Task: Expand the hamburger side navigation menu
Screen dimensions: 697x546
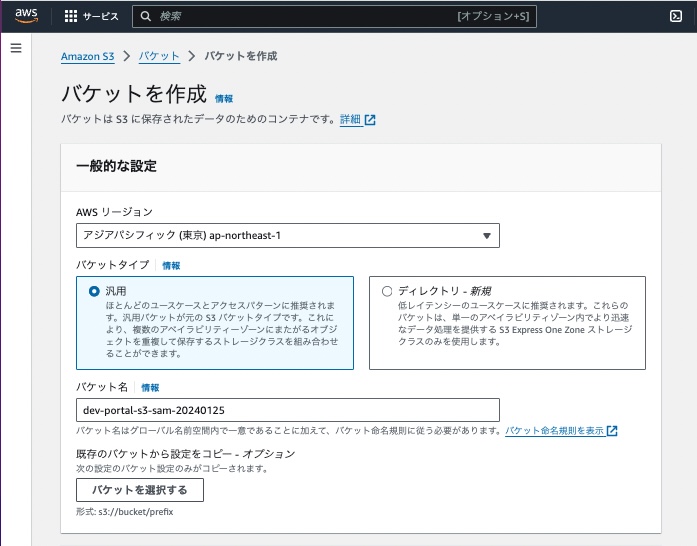Action: (16, 48)
